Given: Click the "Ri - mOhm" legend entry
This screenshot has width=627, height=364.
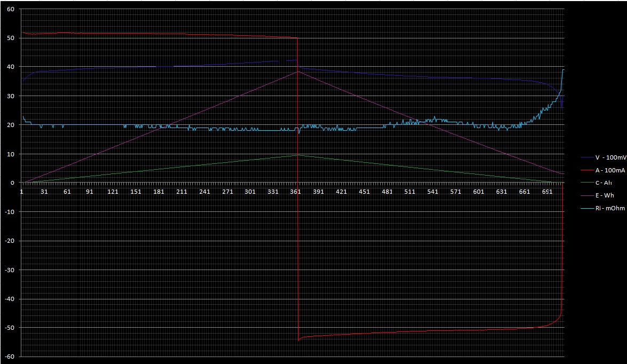Looking at the screenshot, I should (611, 208).
